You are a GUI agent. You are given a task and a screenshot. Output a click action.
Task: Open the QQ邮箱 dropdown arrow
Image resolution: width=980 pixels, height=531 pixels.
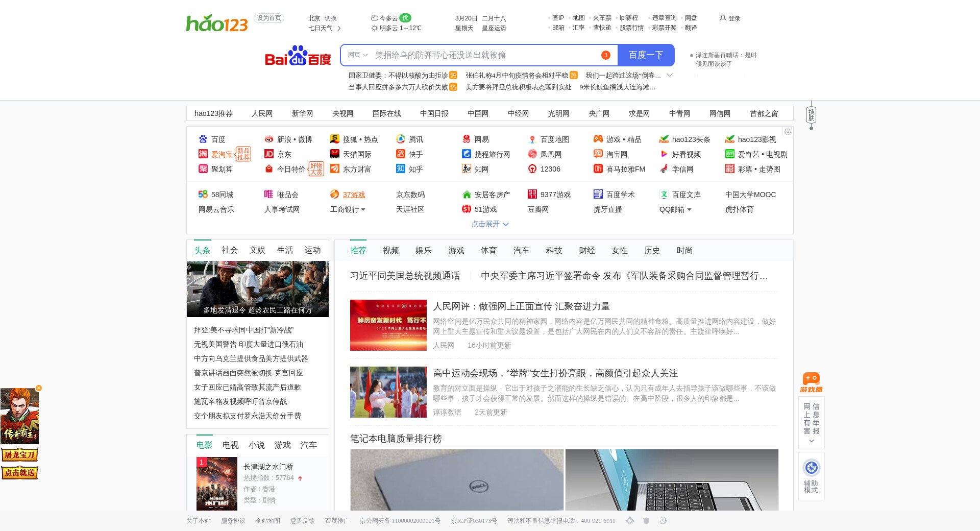689,210
